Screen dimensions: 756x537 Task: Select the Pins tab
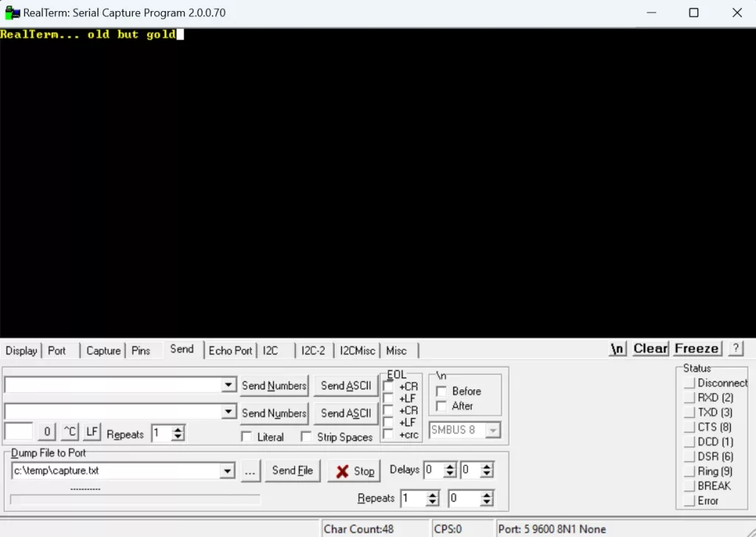141,351
